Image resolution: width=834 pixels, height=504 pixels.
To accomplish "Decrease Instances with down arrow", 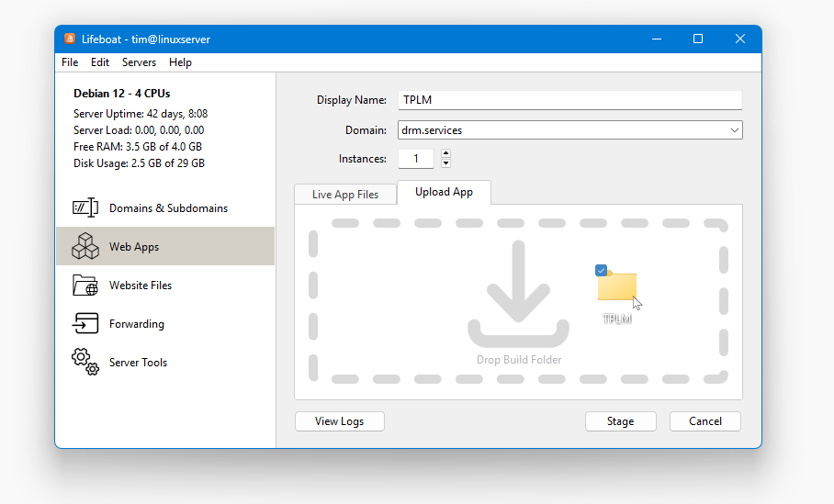I will click(x=445, y=163).
